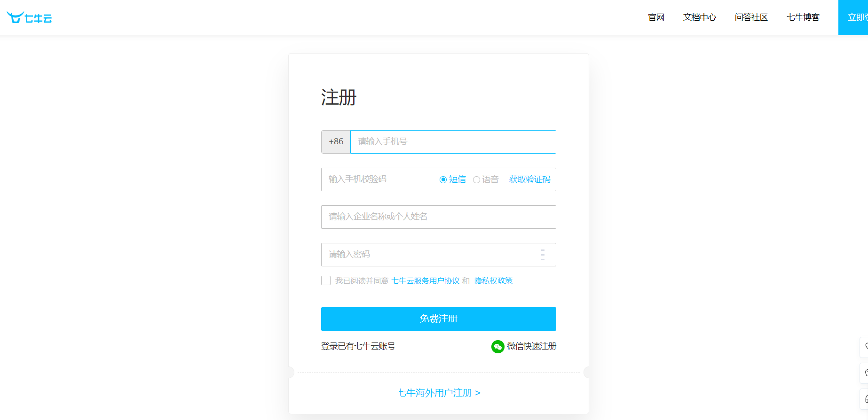Select the 语音 radio option
This screenshot has height=420, width=868.
coord(476,179)
